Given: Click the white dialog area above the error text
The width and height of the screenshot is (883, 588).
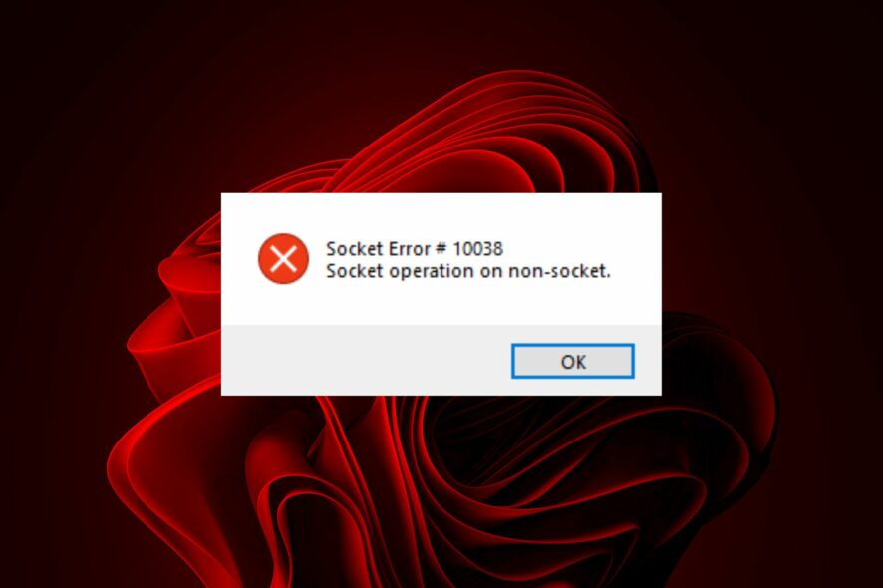Looking at the screenshot, I should tap(441, 214).
